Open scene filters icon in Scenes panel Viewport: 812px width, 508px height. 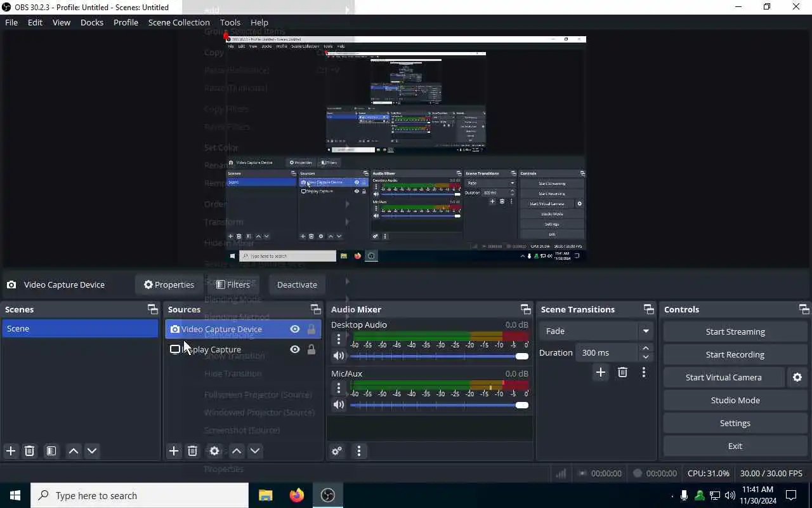(51, 451)
